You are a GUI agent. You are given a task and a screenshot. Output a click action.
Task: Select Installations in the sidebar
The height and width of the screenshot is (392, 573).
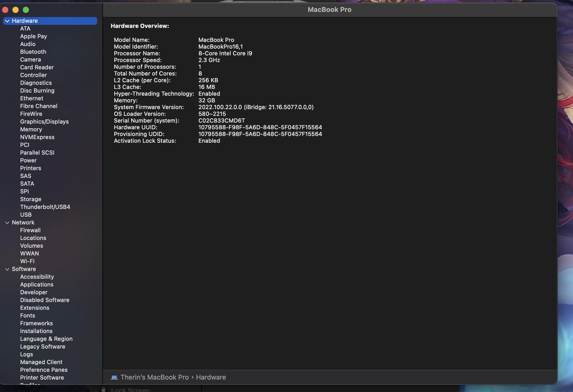pos(36,331)
